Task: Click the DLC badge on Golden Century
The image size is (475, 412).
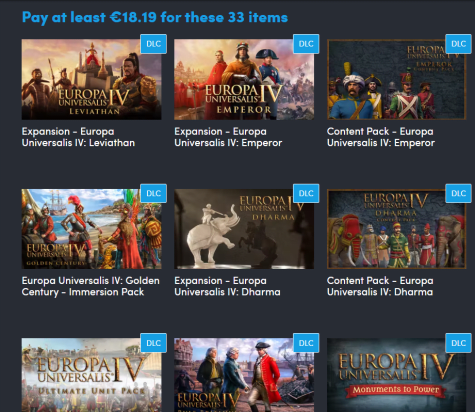Action: pyautogui.click(x=154, y=193)
